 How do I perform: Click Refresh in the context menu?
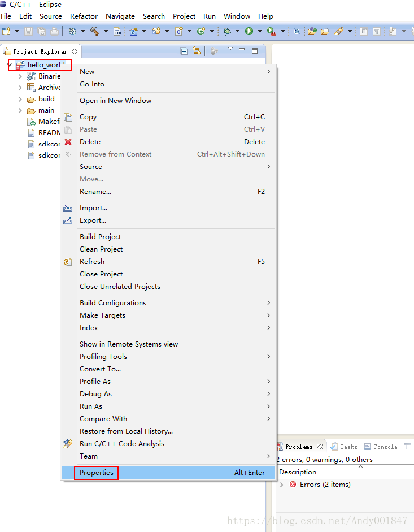coord(168,261)
